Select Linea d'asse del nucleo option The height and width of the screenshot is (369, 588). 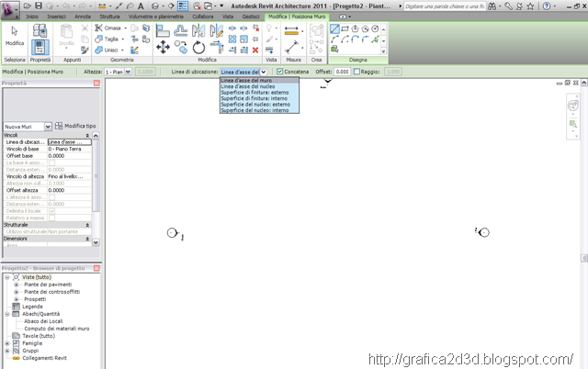coord(247,86)
